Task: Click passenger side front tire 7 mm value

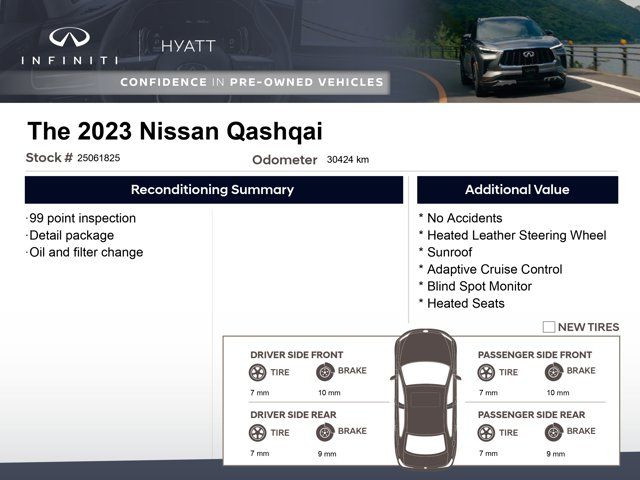Action: [488, 393]
